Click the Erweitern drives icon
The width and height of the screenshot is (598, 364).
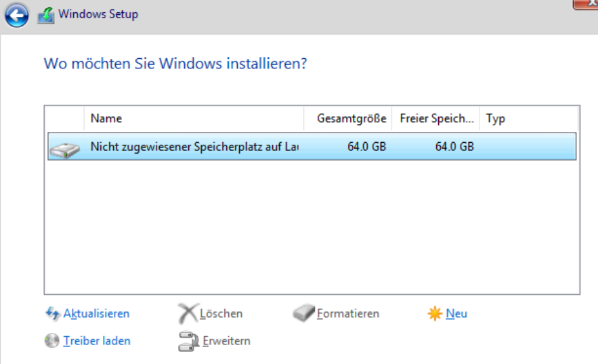(x=188, y=341)
